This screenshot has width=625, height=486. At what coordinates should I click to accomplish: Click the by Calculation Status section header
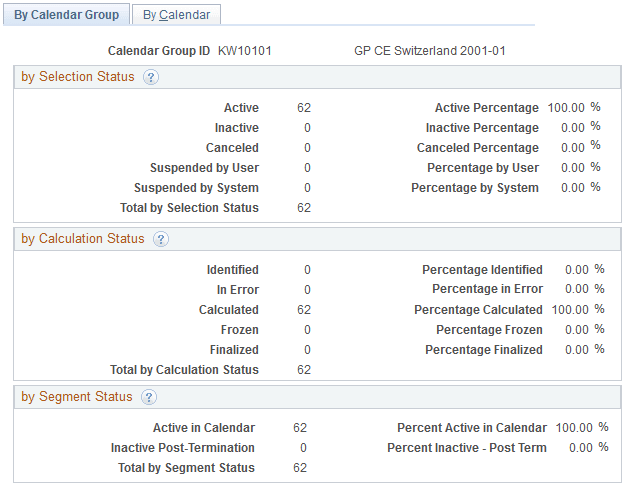tap(83, 240)
